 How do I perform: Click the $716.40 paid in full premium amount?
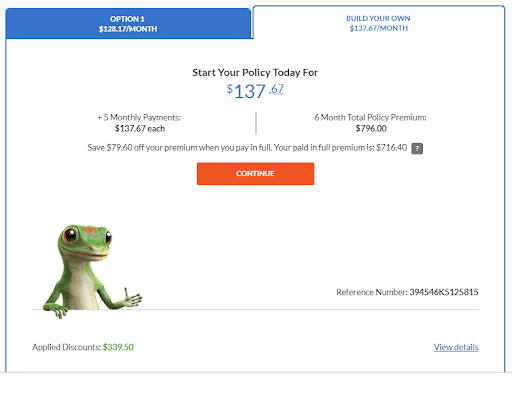pos(392,147)
